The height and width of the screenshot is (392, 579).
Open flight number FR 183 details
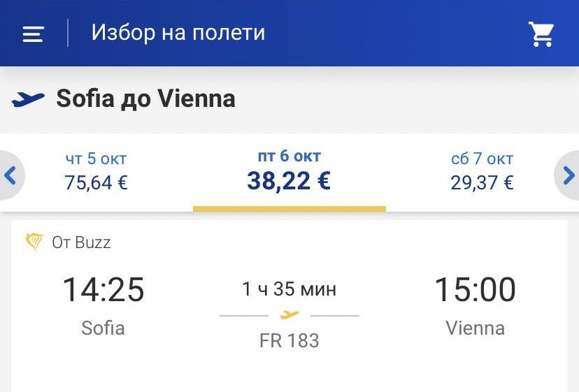(289, 341)
